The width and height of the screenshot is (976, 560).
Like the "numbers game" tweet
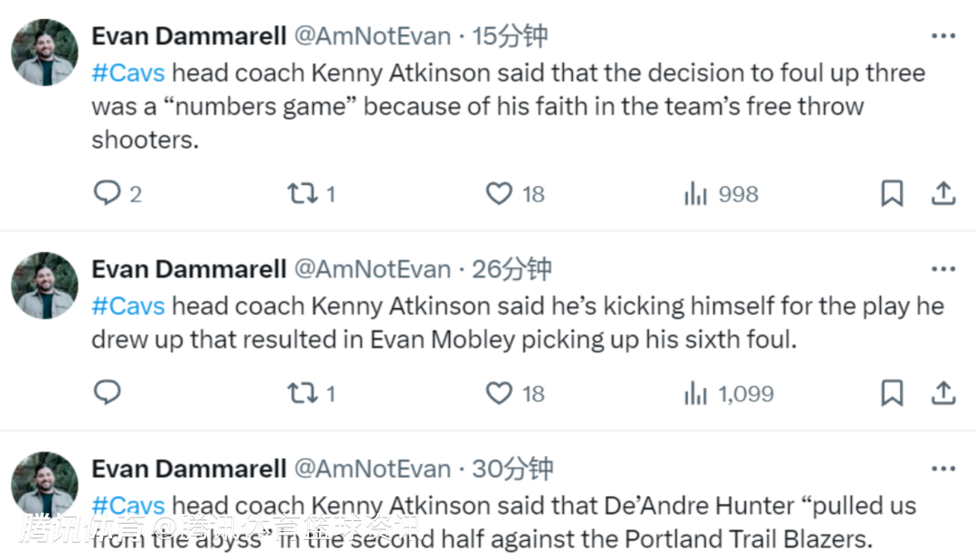click(499, 193)
